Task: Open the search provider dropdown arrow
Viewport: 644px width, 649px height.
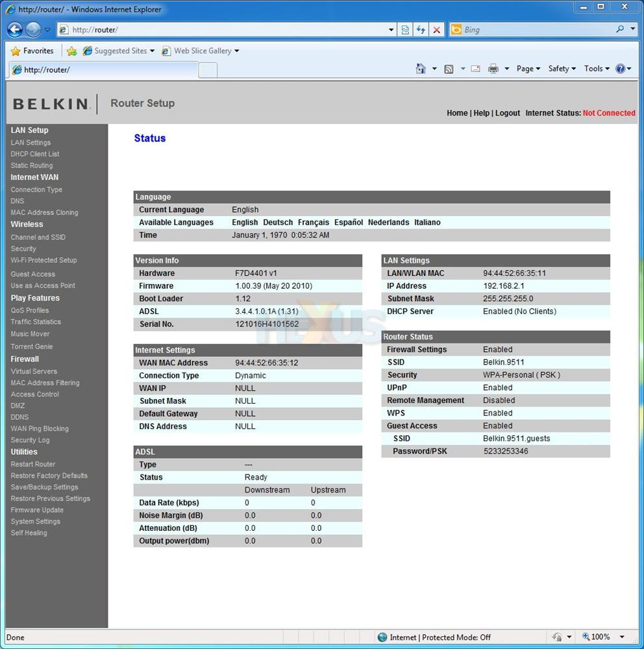Action: 632,29
